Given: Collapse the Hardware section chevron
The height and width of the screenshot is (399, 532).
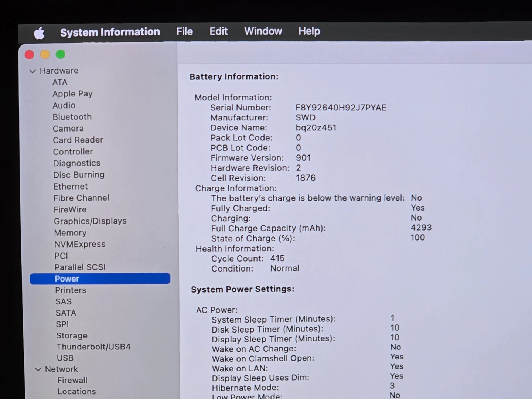Looking at the screenshot, I should point(33,71).
